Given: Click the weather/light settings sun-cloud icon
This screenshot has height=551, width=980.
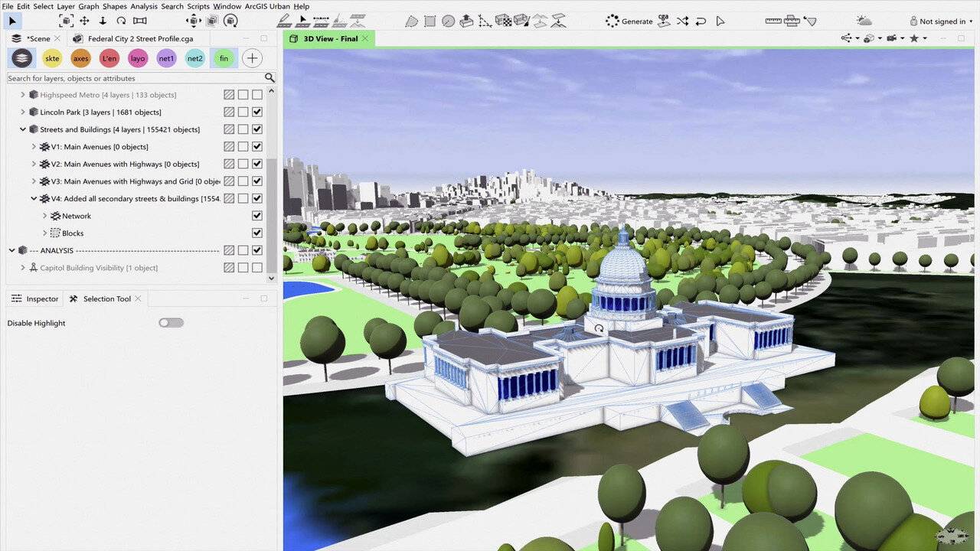Looking at the screenshot, I should 864,21.
